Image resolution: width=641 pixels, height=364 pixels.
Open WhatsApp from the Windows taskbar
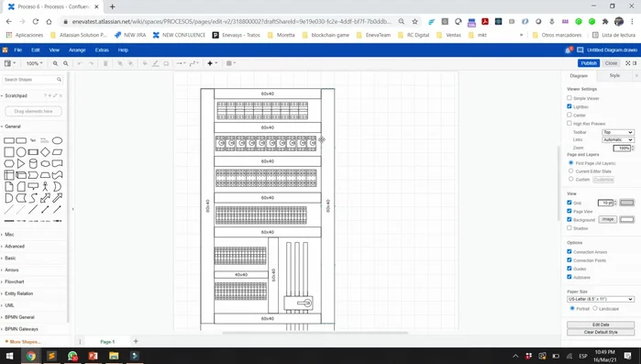coord(72,356)
